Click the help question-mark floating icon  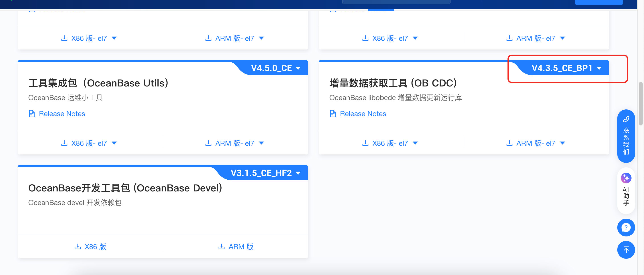click(626, 228)
